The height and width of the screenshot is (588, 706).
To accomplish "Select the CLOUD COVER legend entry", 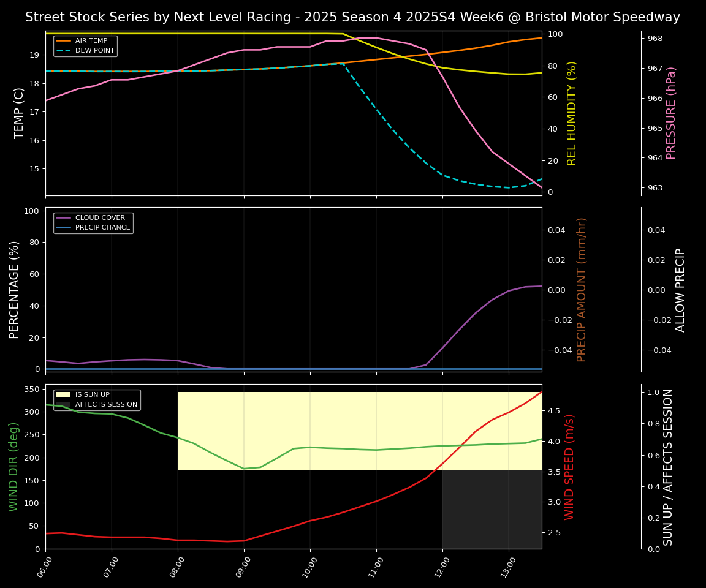I will click(x=99, y=218).
